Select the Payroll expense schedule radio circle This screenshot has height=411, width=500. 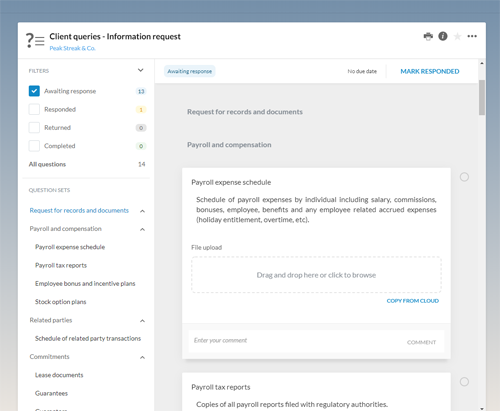(464, 177)
